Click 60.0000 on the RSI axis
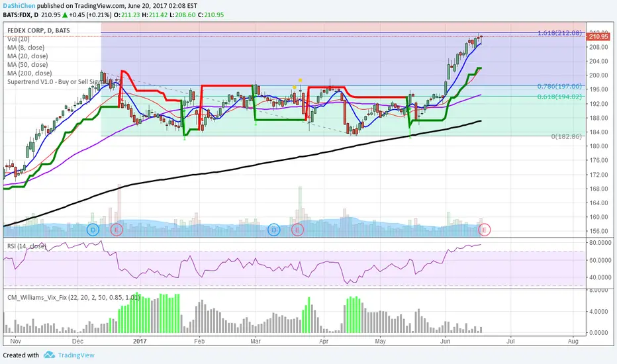The height and width of the screenshot is (364, 617). tap(600, 260)
